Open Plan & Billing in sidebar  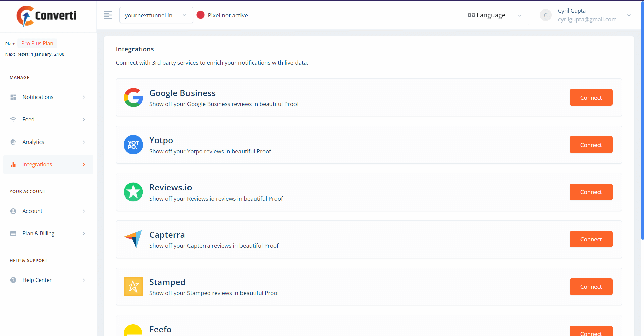click(48, 233)
